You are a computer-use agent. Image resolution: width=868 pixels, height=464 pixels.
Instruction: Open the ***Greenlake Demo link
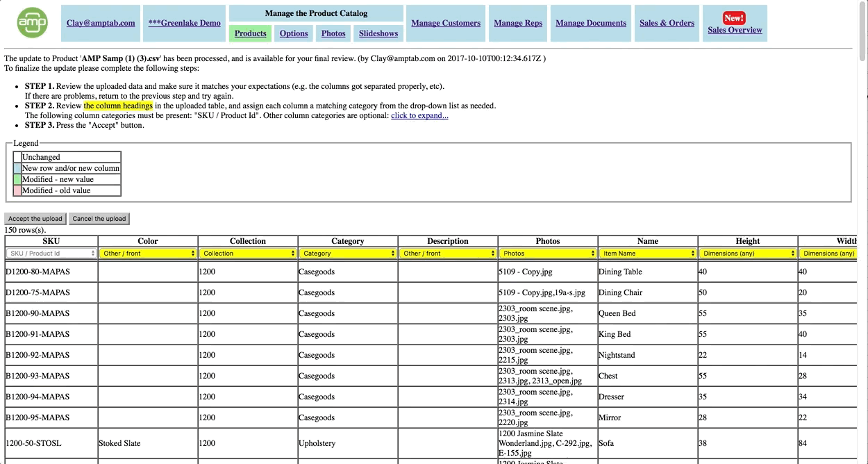[185, 23]
